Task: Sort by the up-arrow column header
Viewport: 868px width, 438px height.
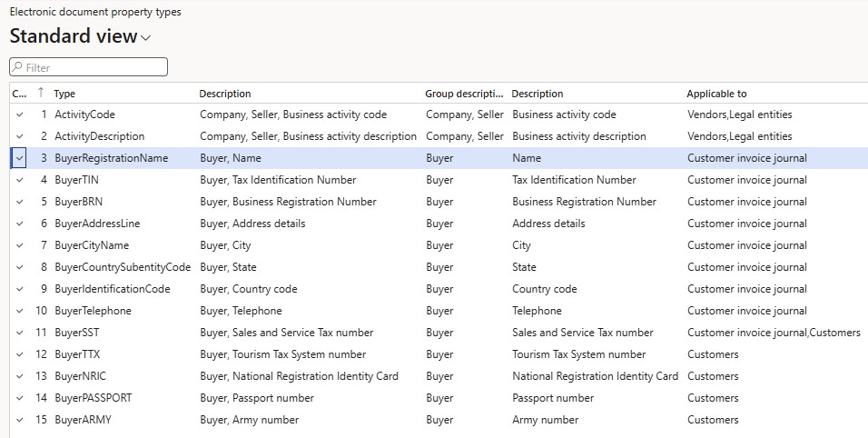Action: click(x=41, y=93)
